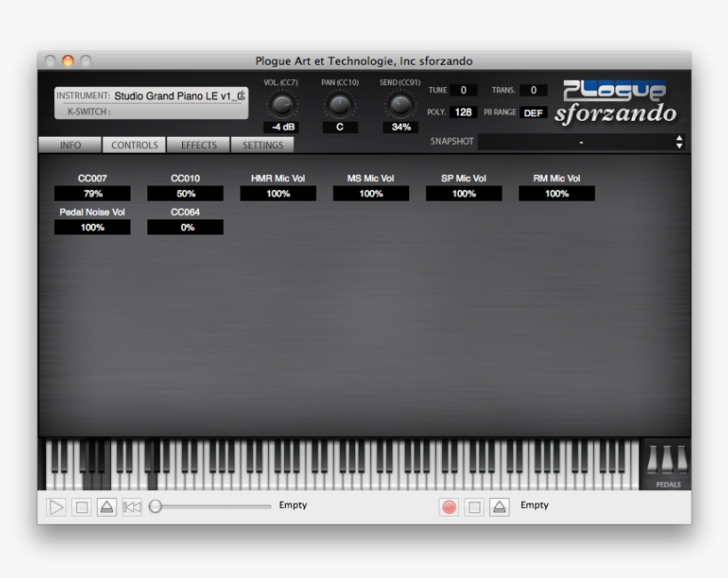Click the TRANS. value field
This screenshot has width=728, height=578.
point(534,90)
